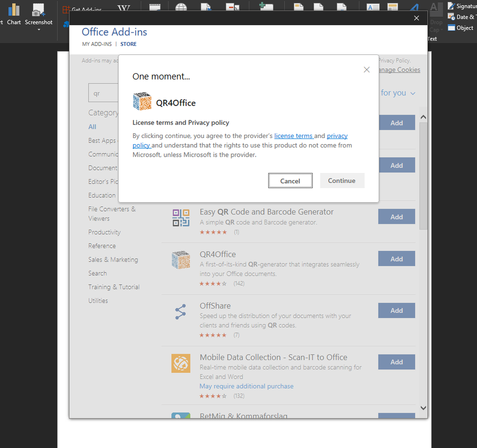The height and width of the screenshot is (448, 477).
Task: Select the Productivity category
Action: (105, 232)
